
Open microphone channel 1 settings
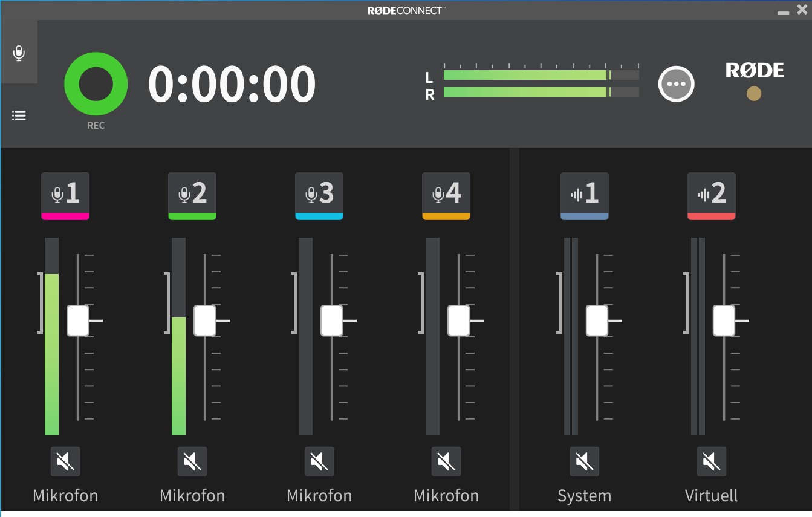(65, 195)
